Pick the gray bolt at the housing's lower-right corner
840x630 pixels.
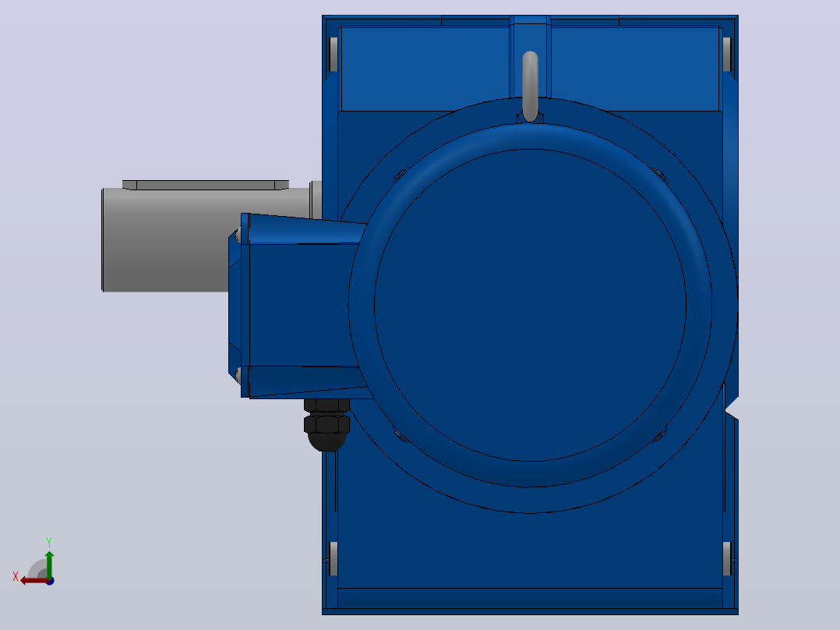pyautogui.click(x=726, y=559)
